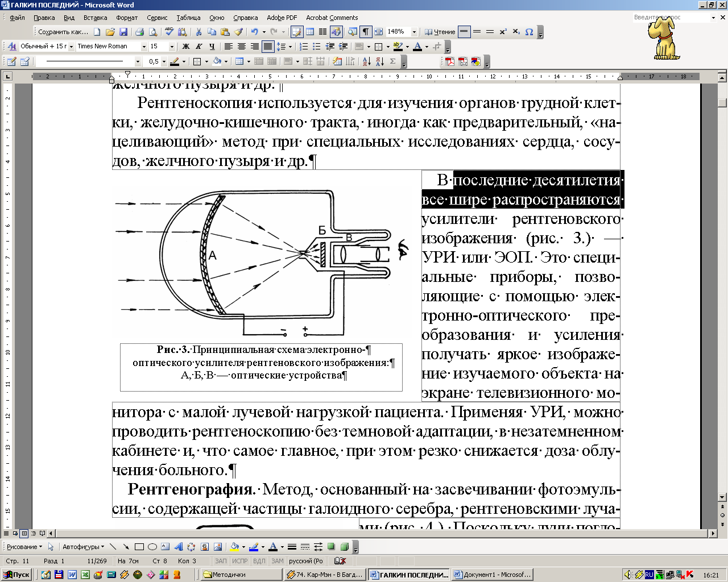Choose the Oval drawing shape
This screenshot has width=728, height=582.
click(152, 547)
